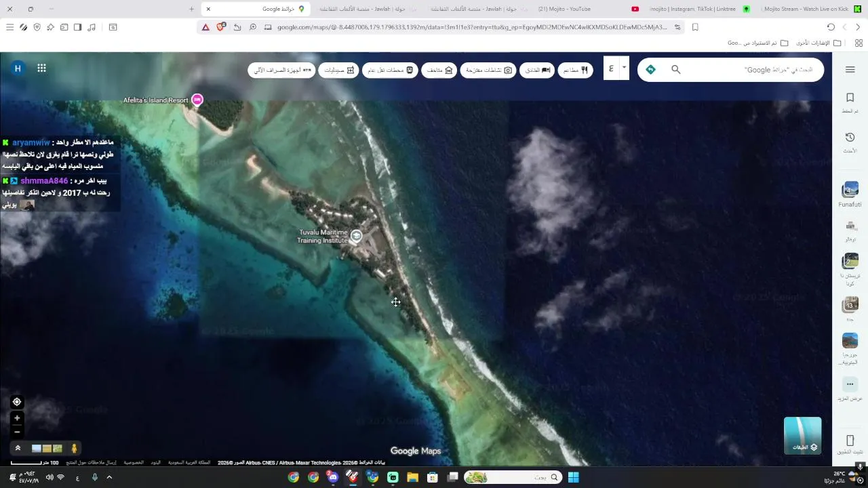
Task: Click the Brave Shields lion icon
Action: (220, 27)
